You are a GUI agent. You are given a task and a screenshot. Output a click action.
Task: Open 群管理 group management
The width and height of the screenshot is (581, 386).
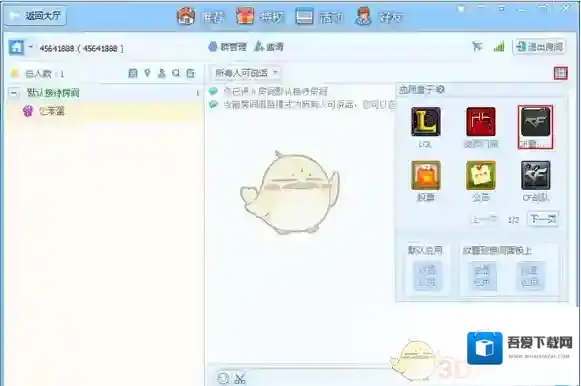click(227, 47)
